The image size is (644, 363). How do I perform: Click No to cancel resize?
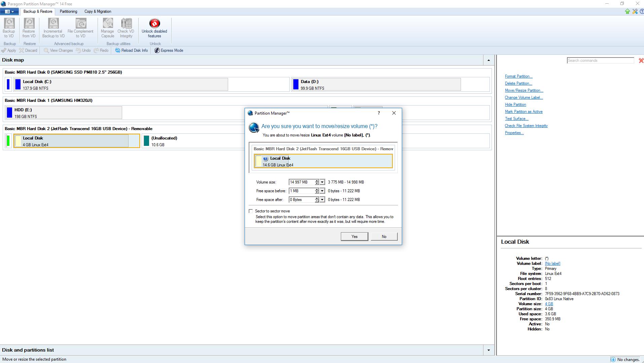point(384,237)
